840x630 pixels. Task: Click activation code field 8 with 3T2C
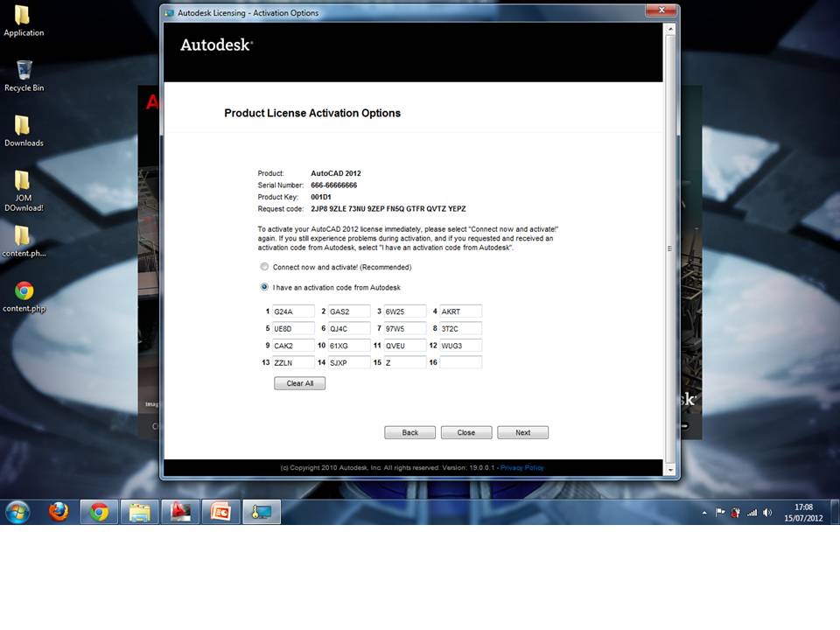tap(460, 328)
